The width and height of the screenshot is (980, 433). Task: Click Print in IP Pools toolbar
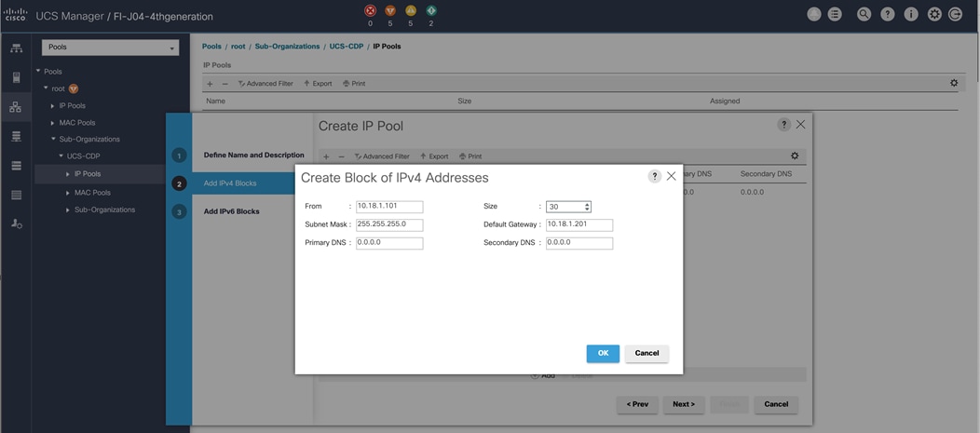354,84
